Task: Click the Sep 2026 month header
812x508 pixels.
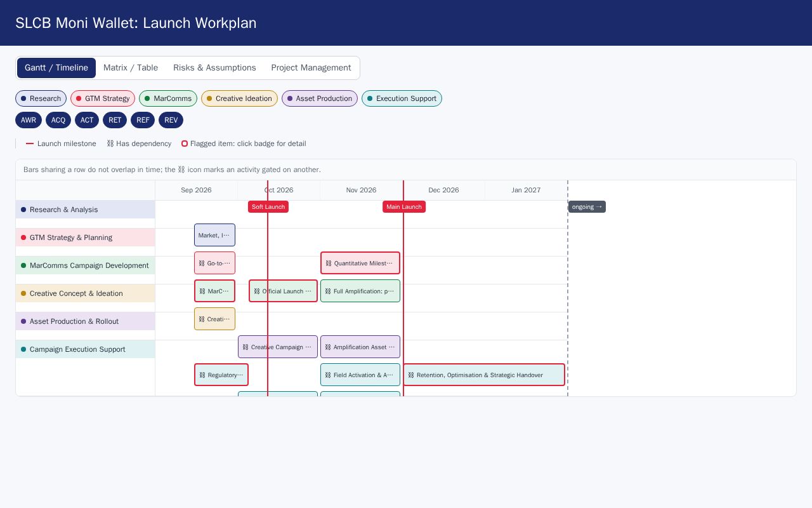Action: pyautogui.click(x=196, y=190)
